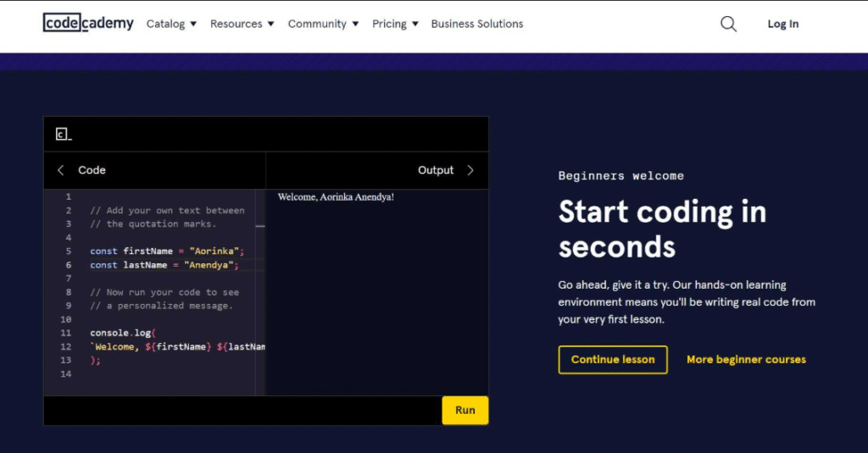Viewport: 868px width, 453px height.
Task: Click the comment "Add your own text between"
Action: [167, 210]
